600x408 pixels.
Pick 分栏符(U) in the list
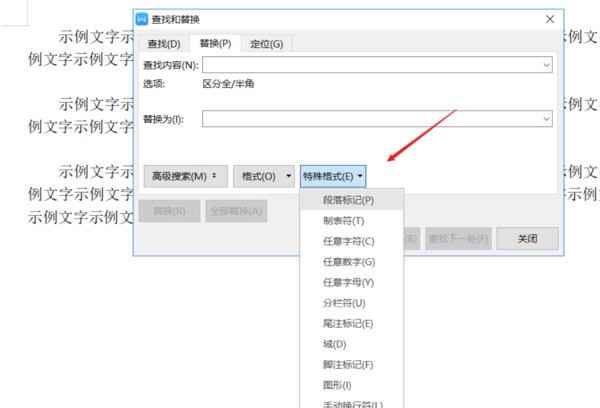coord(343,302)
